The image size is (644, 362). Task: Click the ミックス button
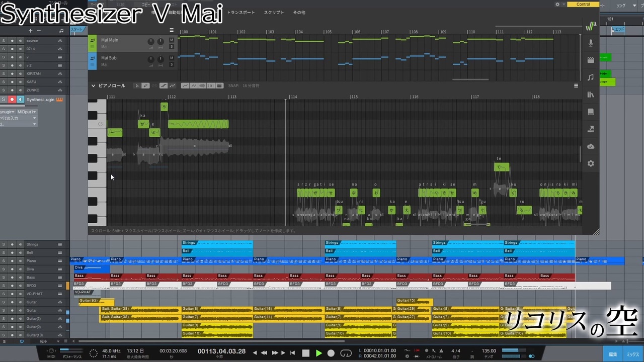pyautogui.click(x=632, y=354)
